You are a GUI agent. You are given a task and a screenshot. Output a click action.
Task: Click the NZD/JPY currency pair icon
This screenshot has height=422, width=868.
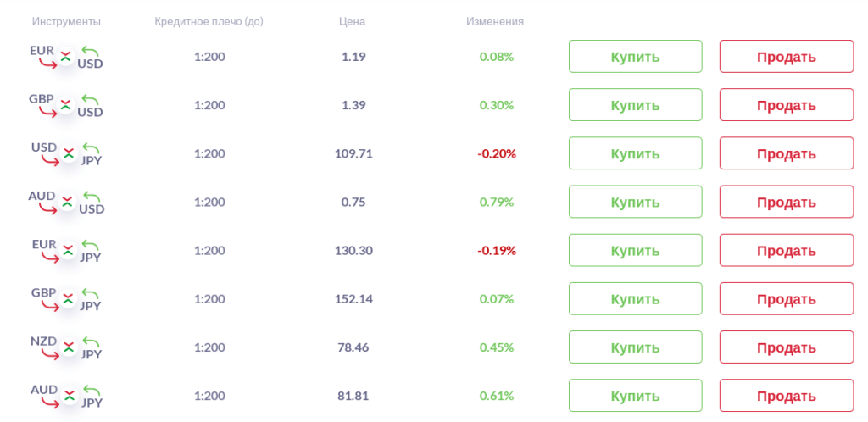point(66,347)
